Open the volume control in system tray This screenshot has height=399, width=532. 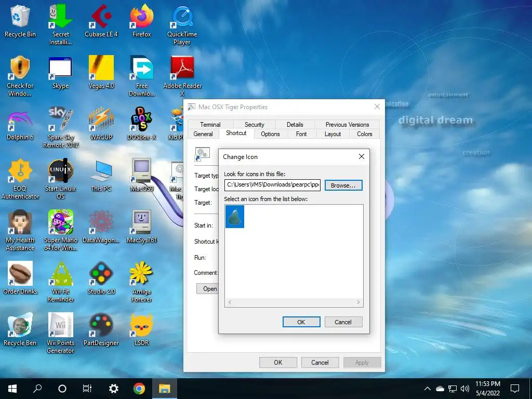click(x=465, y=389)
